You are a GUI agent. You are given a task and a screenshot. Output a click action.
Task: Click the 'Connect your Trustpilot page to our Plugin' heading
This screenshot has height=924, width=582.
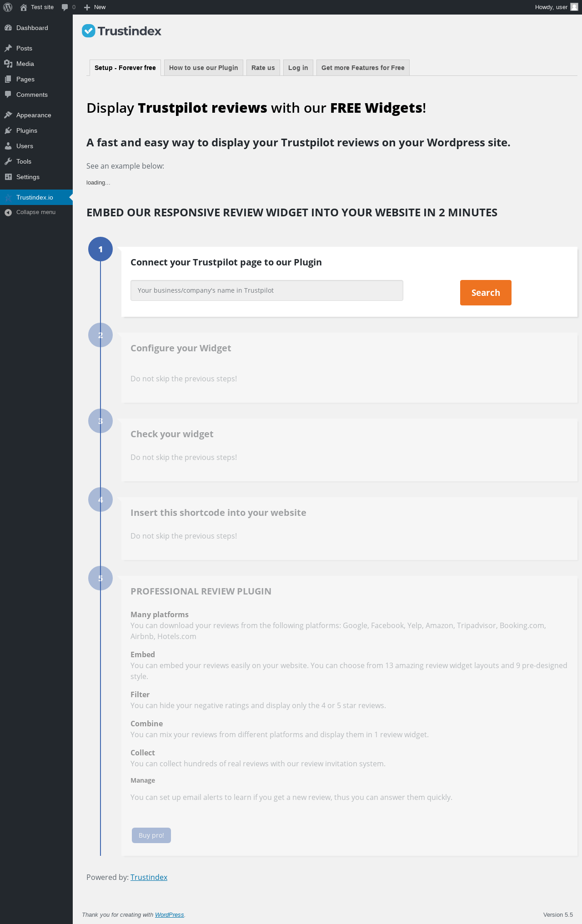[226, 262]
